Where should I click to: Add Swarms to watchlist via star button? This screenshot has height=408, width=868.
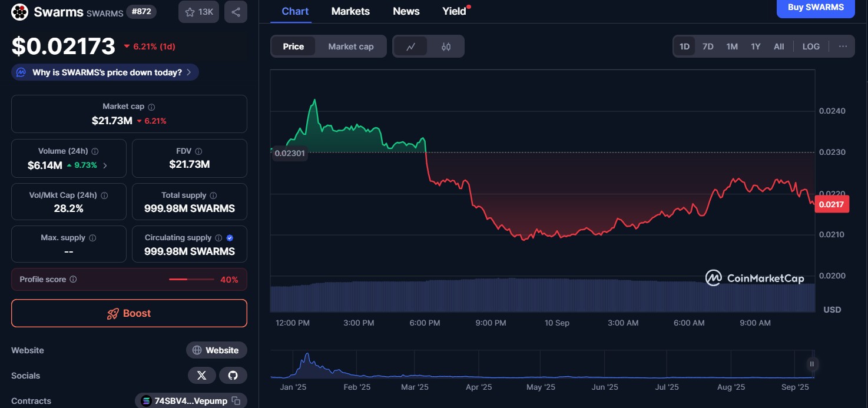click(200, 12)
